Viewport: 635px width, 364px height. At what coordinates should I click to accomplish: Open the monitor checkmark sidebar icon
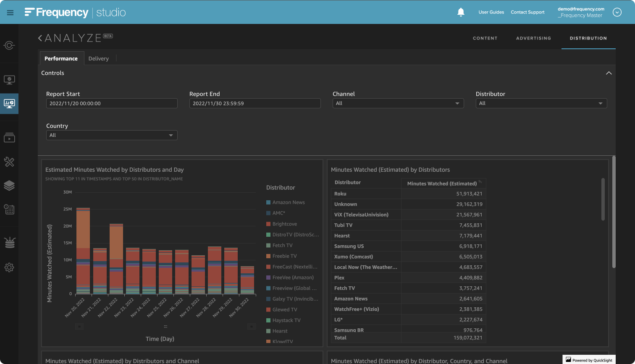(9, 80)
